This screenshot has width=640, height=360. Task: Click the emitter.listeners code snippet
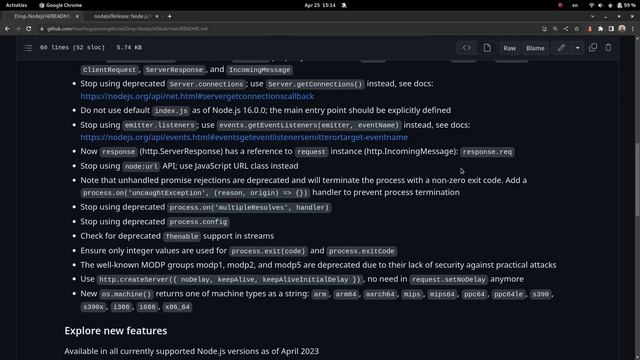160,125
